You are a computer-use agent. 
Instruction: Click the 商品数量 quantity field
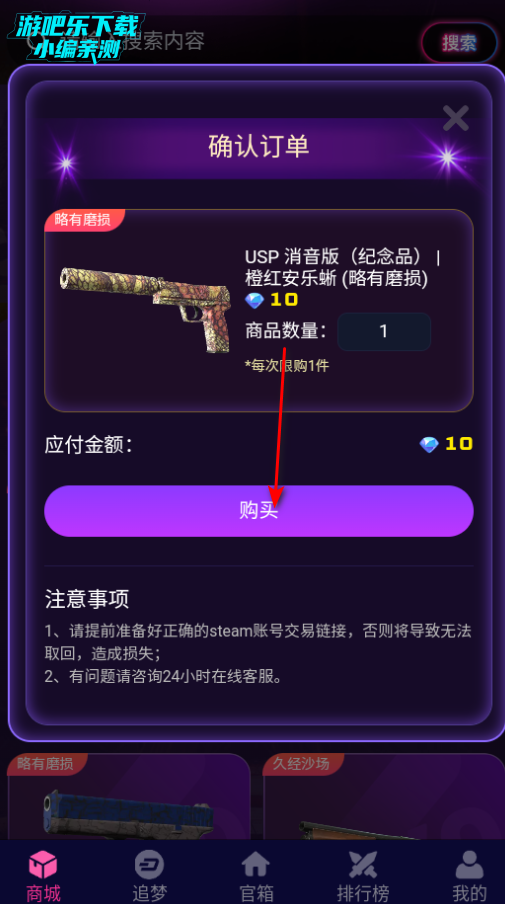[384, 332]
